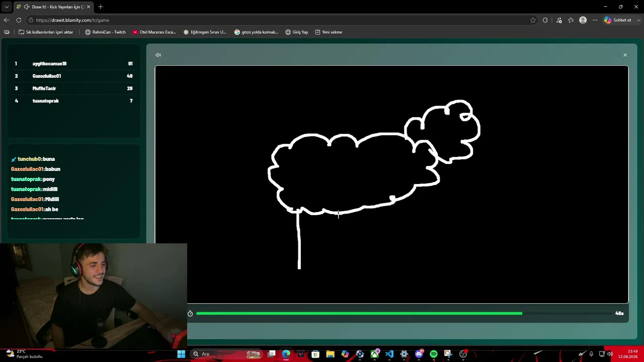Open the favorites bar icon at far left

7,32
